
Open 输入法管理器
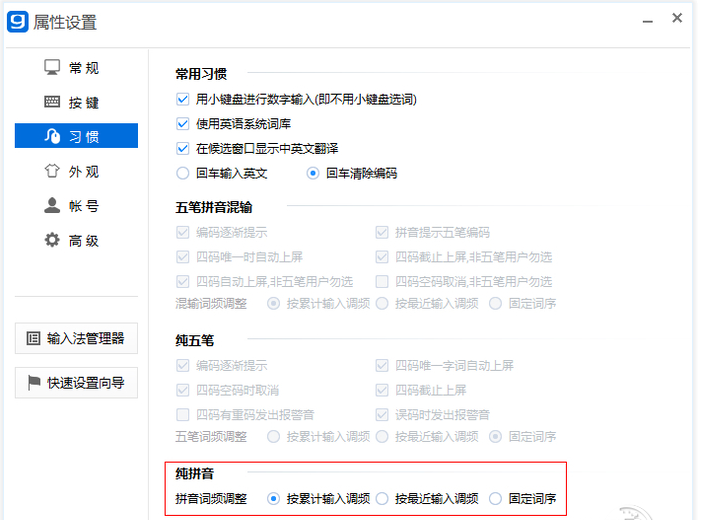click(76, 338)
